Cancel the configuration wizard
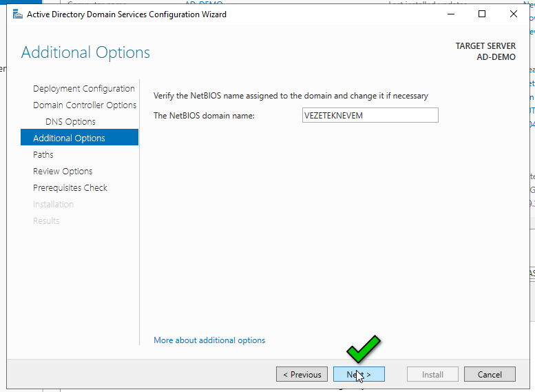 [490, 375]
